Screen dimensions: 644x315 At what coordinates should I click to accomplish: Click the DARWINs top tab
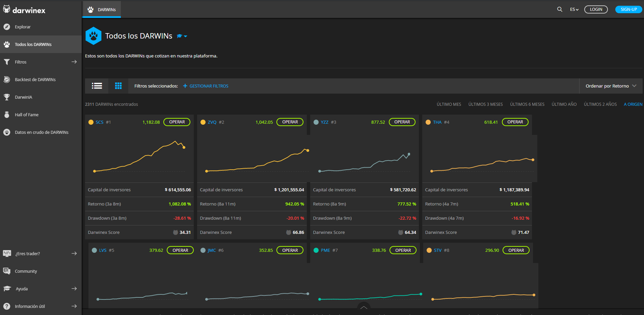click(x=102, y=9)
